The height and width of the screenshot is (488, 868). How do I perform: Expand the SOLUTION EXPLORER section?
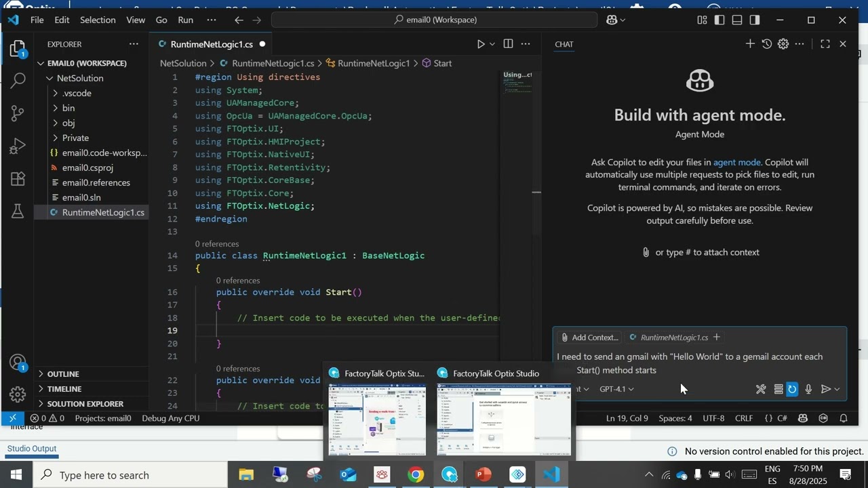click(92, 404)
